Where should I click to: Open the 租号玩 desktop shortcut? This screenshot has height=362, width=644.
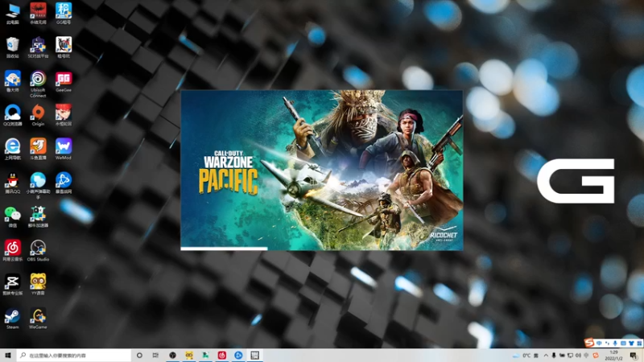click(x=64, y=47)
